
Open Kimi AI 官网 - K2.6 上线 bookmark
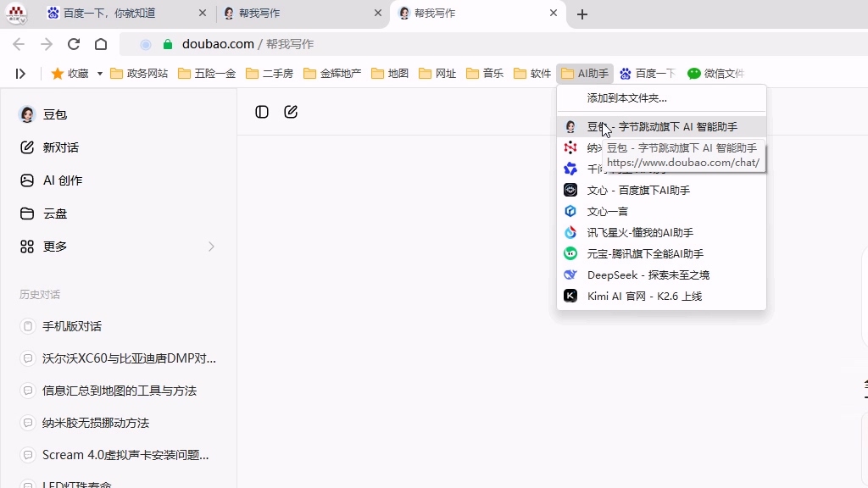coord(661,296)
